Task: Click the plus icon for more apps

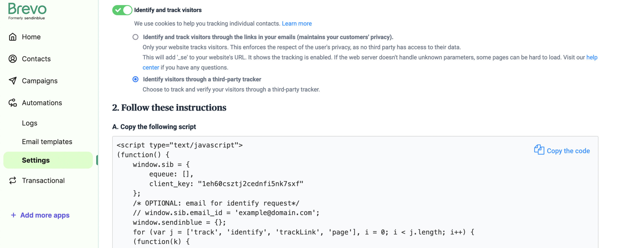Action: click(x=13, y=215)
